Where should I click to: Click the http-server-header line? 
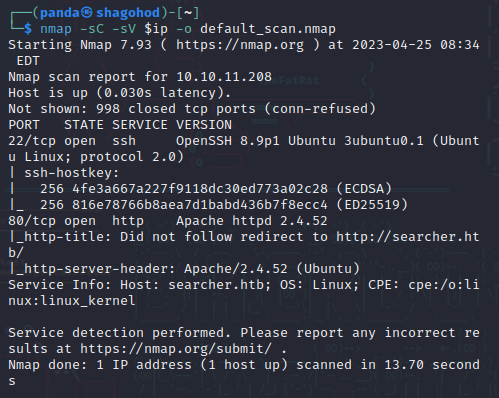pyautogui.click(x=184, y=269)
